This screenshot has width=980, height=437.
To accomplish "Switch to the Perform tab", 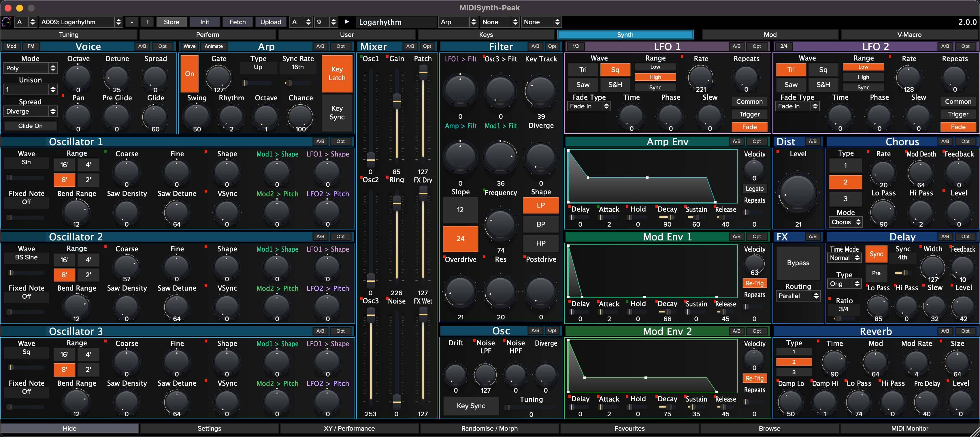I will (x=207, y=35).
